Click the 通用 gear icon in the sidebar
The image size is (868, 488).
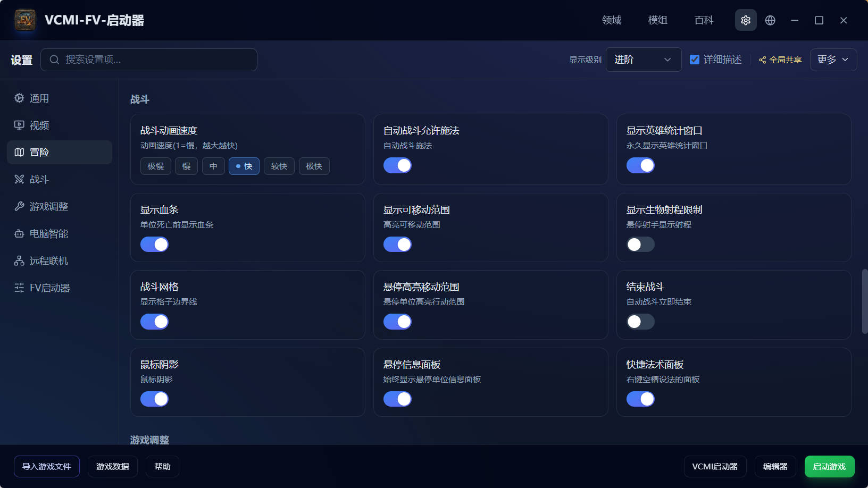coord(19,98)
